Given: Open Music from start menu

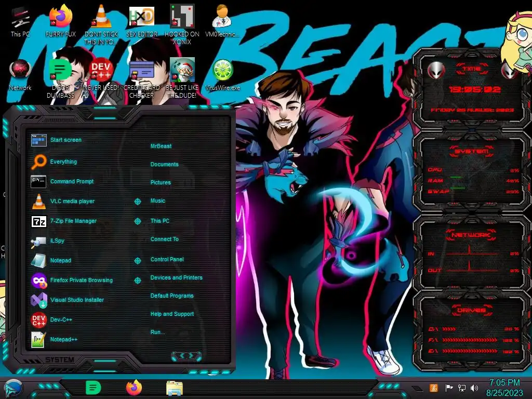Looking at the screenshot, I should (158, 201).
